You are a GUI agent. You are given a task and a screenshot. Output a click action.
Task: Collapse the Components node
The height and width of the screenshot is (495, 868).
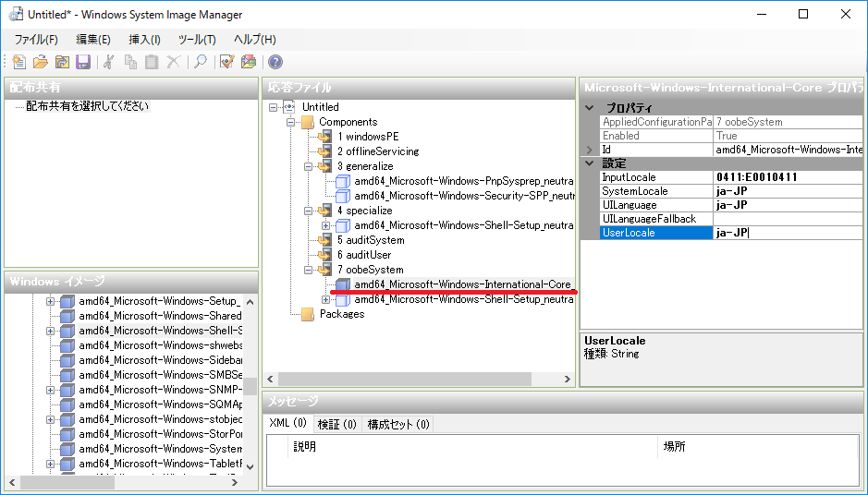(x=290, y=122)
